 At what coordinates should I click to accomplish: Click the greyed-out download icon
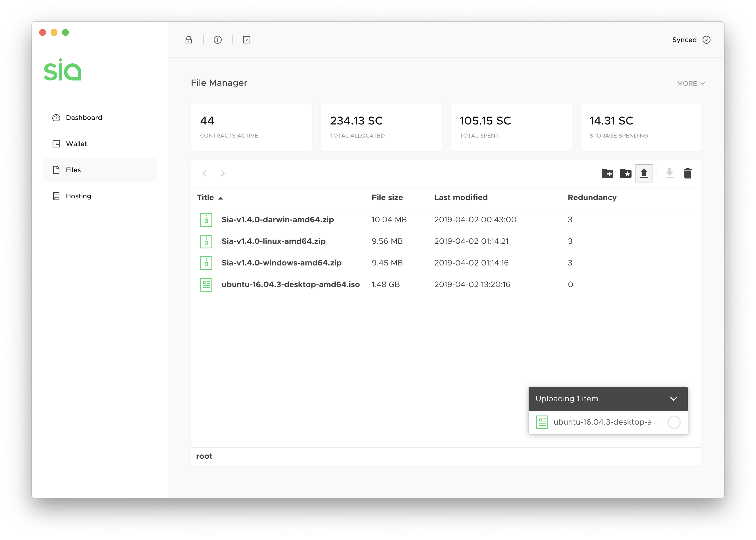pos(669,173)
